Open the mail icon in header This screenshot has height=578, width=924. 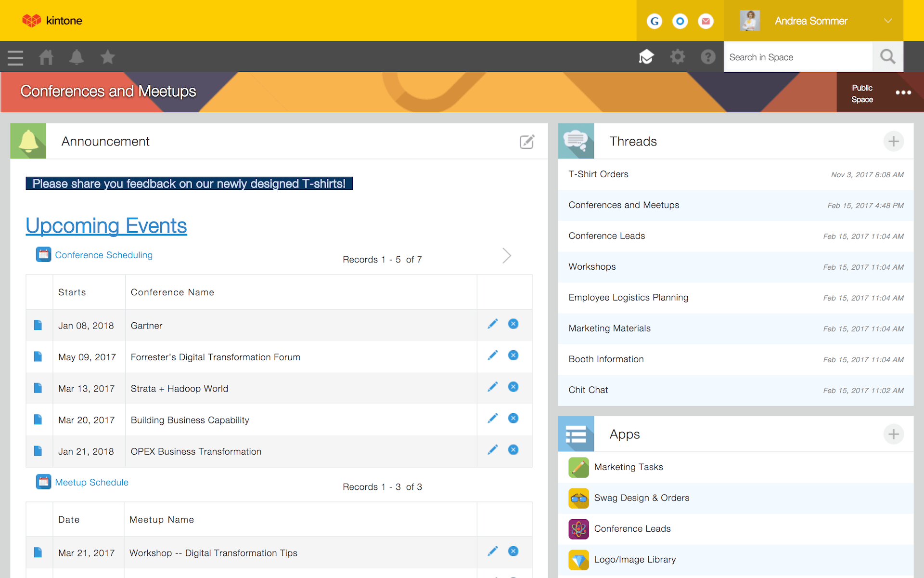click(x=706, y=21)
